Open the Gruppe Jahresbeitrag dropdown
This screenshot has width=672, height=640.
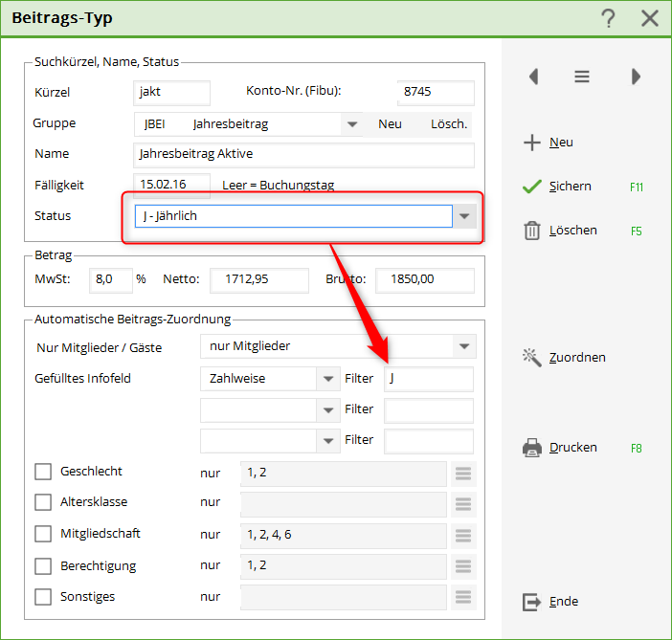[352, 124]
